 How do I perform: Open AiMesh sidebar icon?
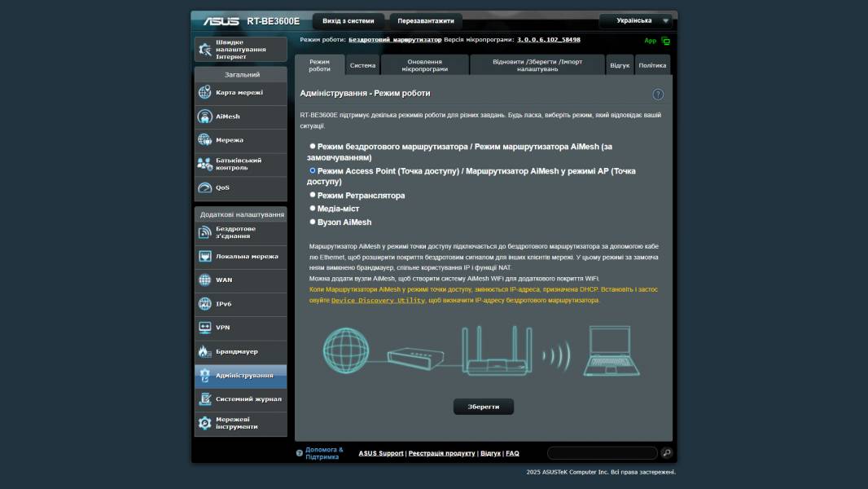point(205,117)
